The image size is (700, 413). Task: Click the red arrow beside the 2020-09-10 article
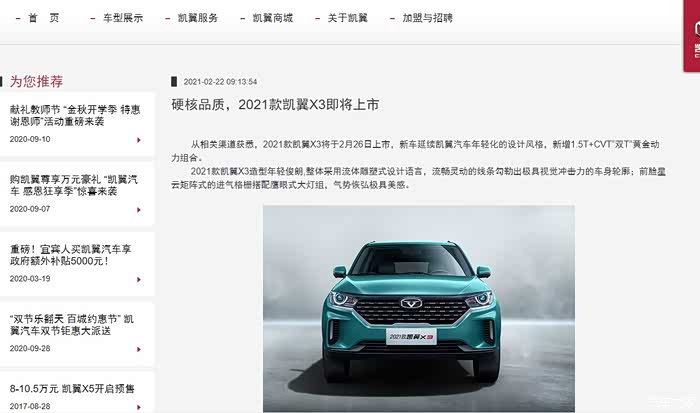(x=139, y=140)
